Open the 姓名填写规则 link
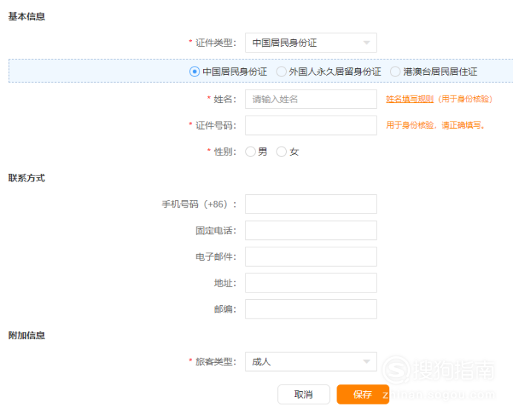The image size is (513, 420). pos(410,99)
